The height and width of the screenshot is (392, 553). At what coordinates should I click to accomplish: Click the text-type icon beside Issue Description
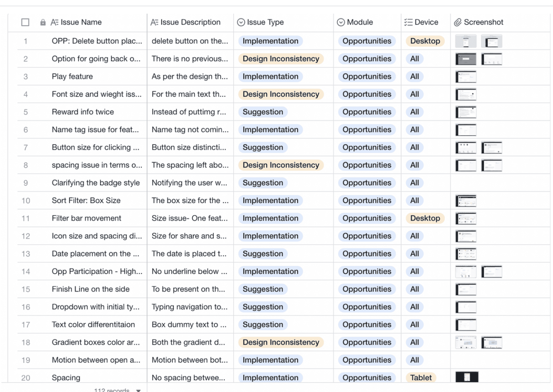point(154,22)
